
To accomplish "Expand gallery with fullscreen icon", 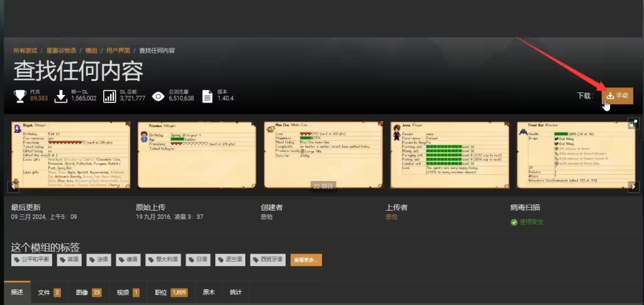I will [x=633, y=123].
